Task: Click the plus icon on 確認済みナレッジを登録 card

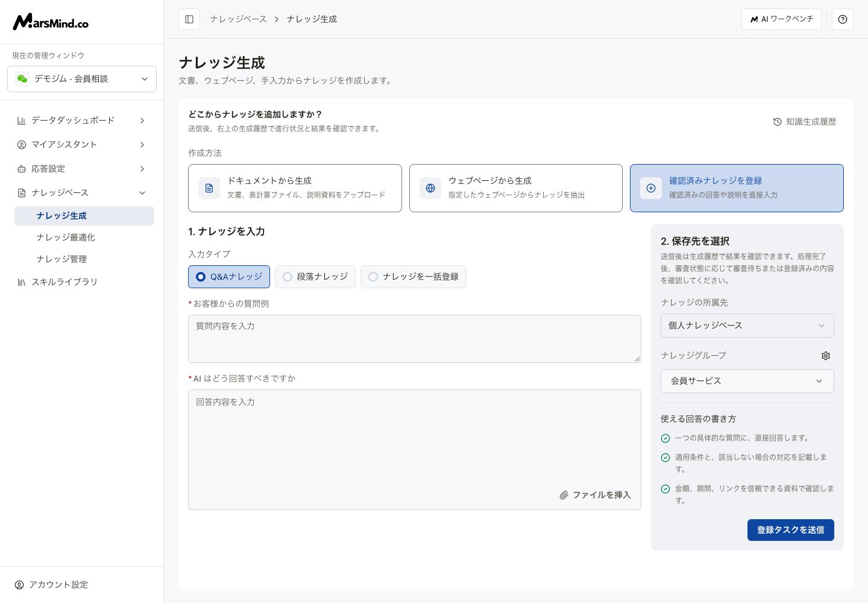Action: (x=651, y=188)
